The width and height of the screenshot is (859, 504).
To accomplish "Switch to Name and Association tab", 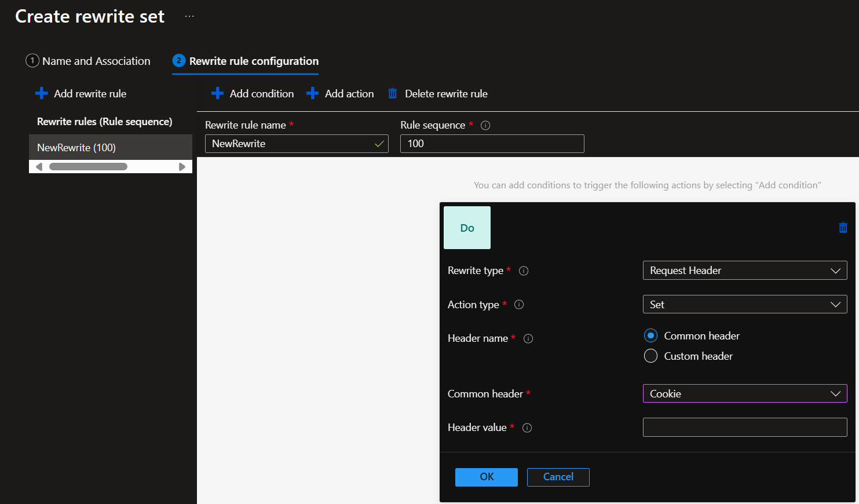I will (x=88, y=61).
